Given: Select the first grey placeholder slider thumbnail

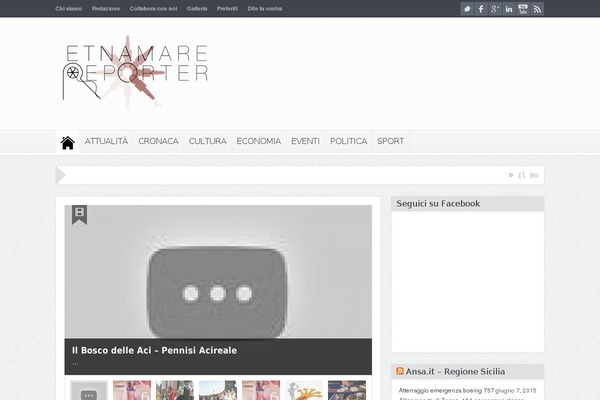Looking at the screenshot, I should click(89, 390).
